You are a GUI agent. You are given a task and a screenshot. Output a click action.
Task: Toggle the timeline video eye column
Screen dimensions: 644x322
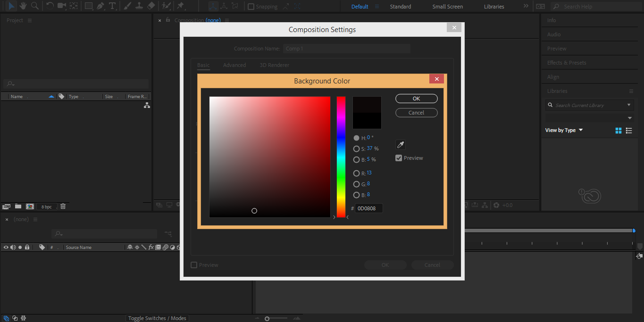(x=6, y=247)
